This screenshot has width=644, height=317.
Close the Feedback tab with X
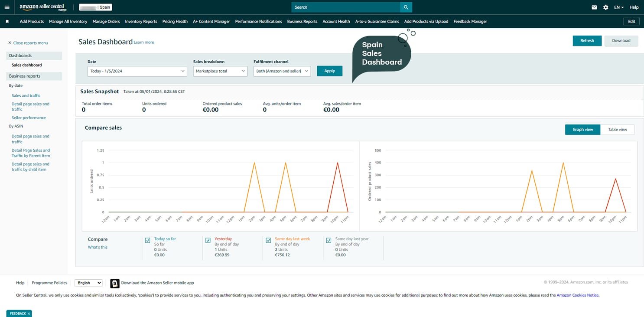click(29, 314)
